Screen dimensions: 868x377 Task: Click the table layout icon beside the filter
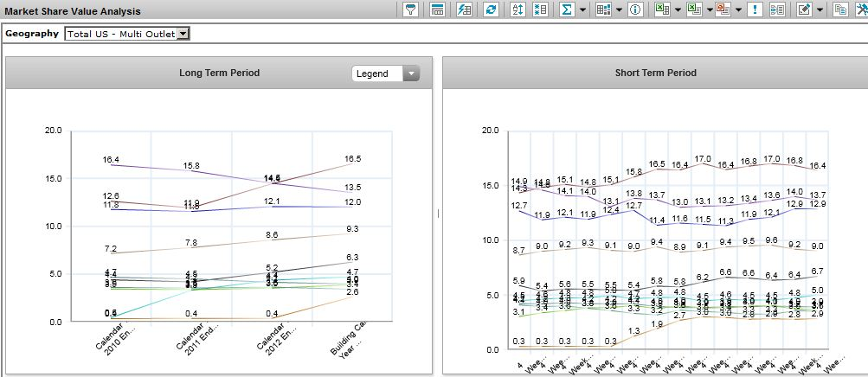coord(438,10)
